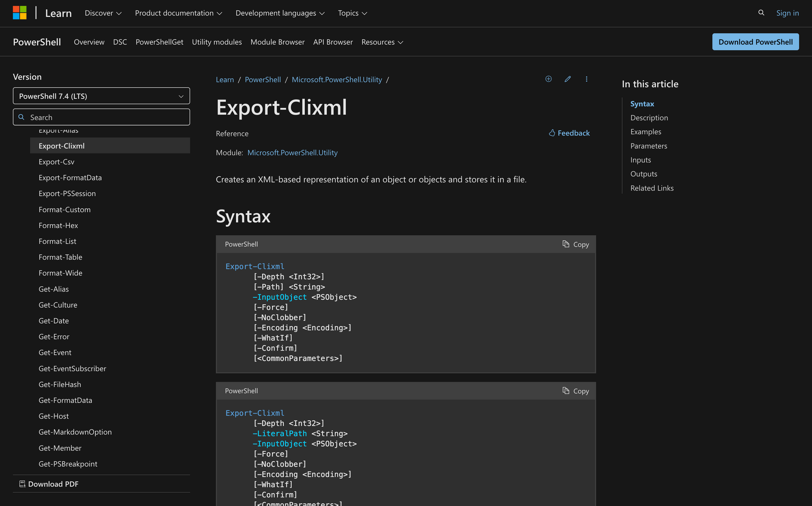Click the Download PowerShell button

[756, 41]
